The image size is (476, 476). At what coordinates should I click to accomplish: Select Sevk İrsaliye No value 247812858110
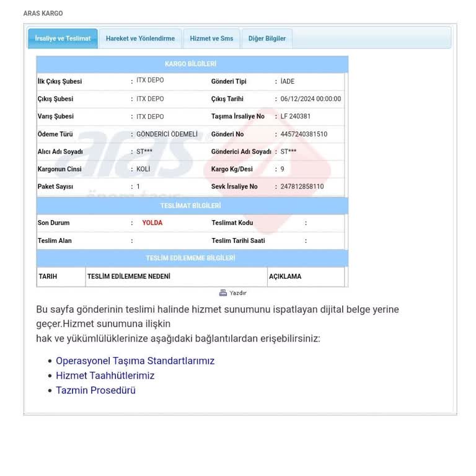tap(302, 187)
